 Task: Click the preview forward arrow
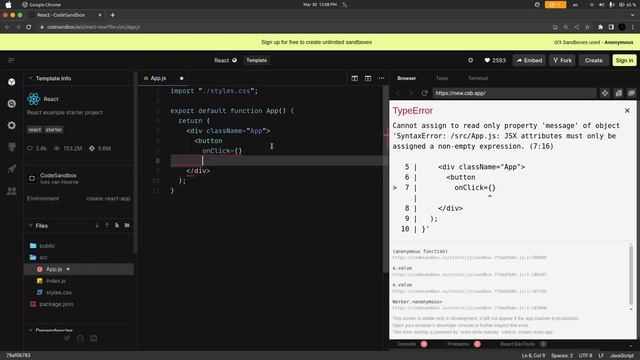(x=411, y=93)
